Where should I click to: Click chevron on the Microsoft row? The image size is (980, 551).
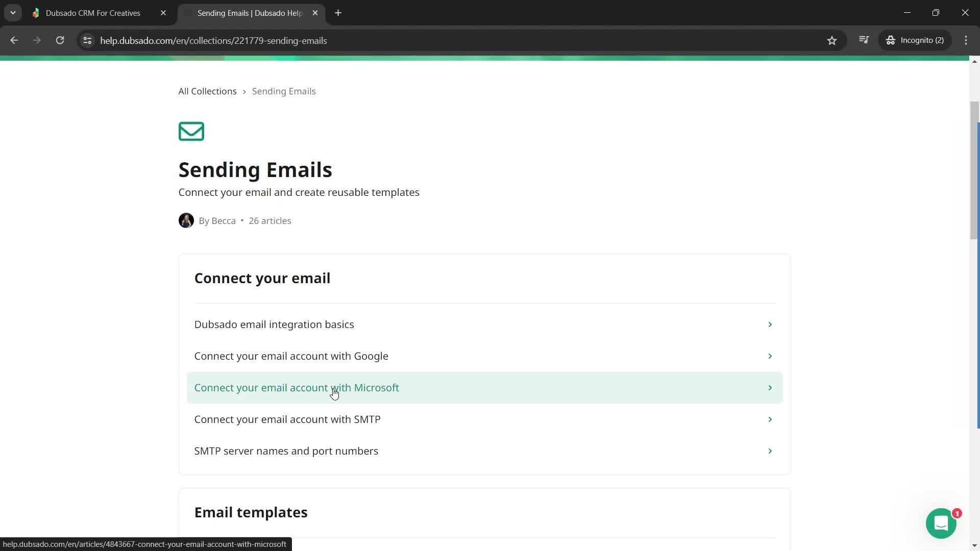[770, 388]
